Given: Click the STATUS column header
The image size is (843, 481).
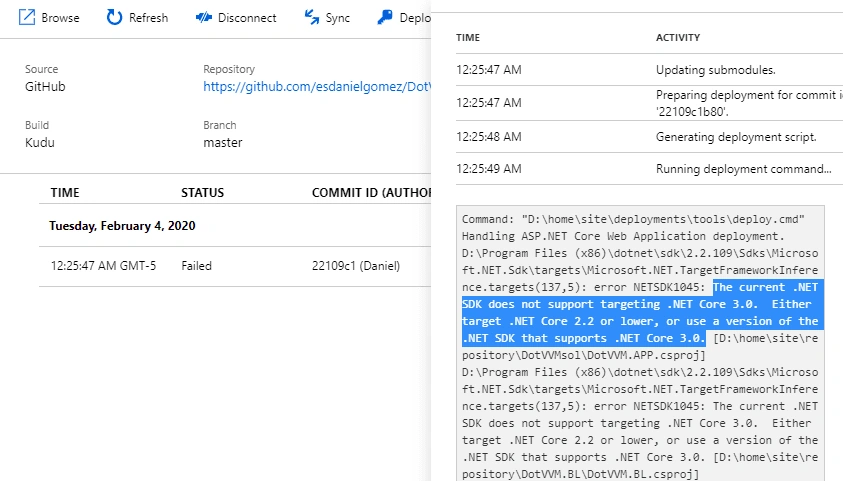Looking at the screenshot, I should point(202,192).
